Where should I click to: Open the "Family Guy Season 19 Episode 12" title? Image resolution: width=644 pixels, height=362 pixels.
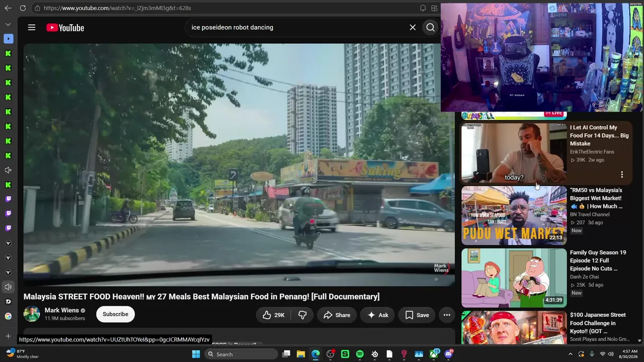[x=598, y=260]
